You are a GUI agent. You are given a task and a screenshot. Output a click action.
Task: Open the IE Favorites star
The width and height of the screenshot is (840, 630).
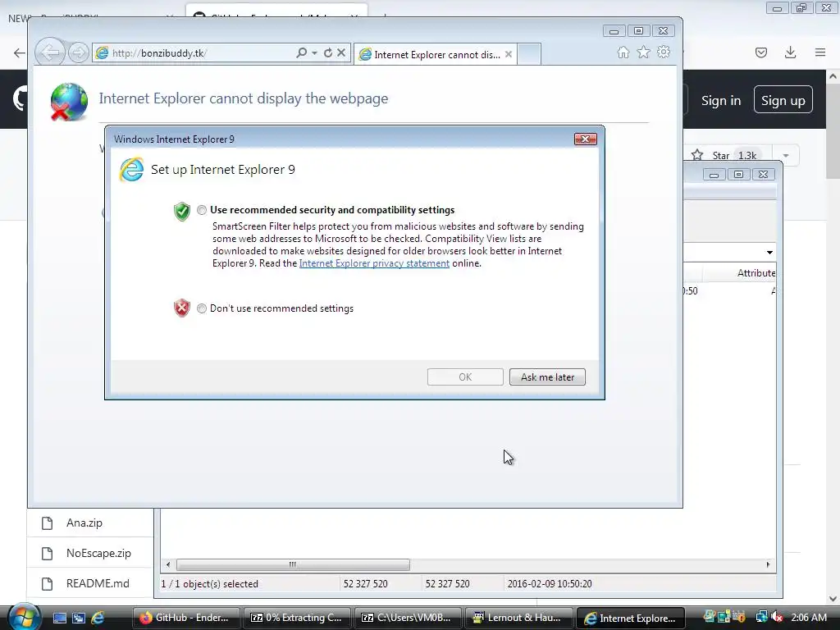643,52
